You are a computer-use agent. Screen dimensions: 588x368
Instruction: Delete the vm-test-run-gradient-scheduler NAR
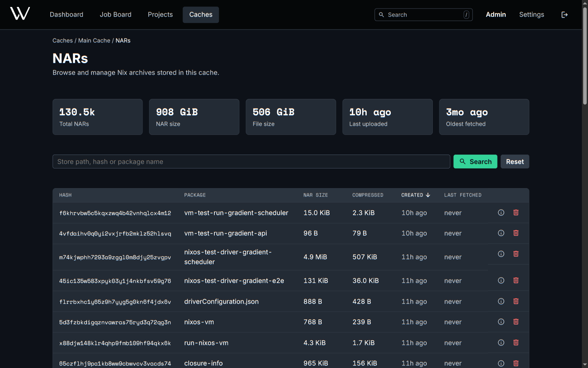pos(516,213)
